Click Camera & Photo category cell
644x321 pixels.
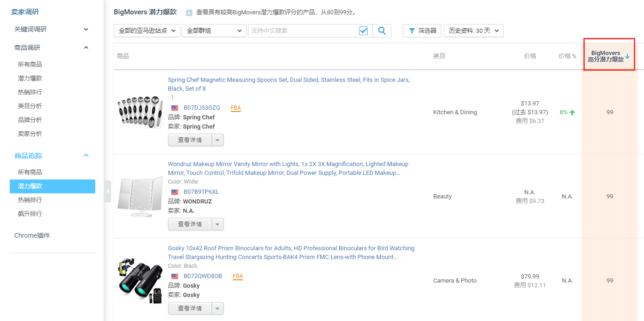pyautogui.click(x=455, y=281)
